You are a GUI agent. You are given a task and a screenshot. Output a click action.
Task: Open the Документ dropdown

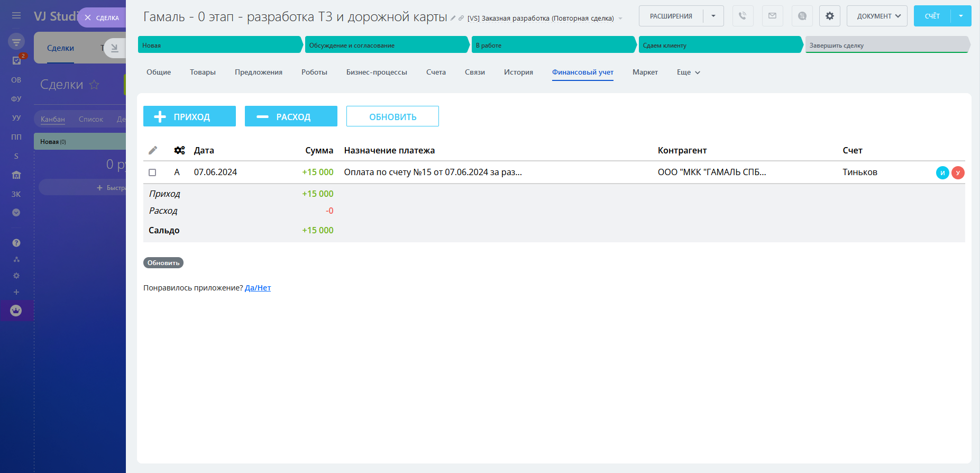pyautogui.click(x=876, y=16)
